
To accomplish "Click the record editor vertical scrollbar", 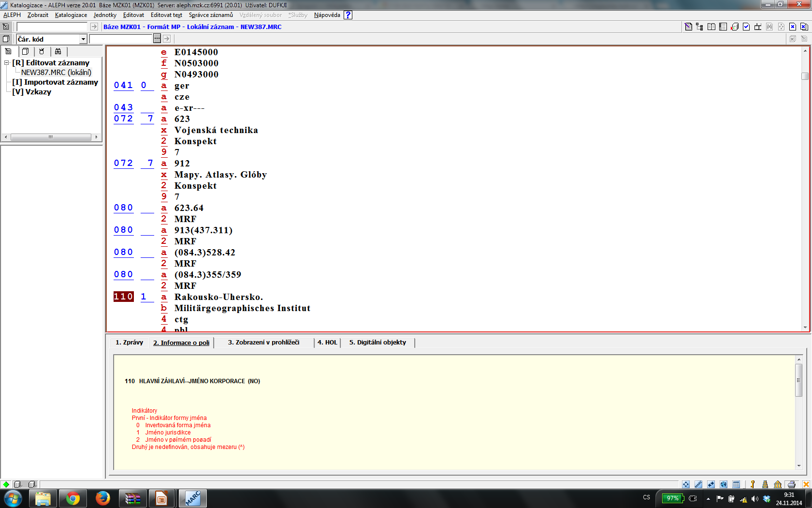I will pyautogui.click(x=805, y=189).
